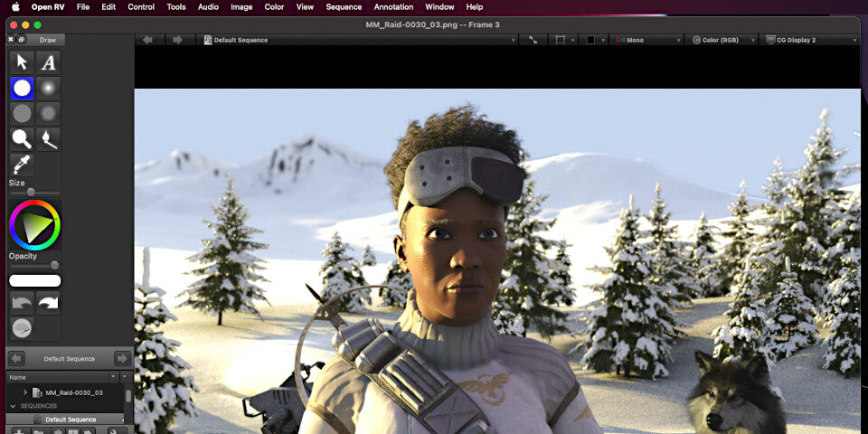Open the Default Sequence view dropdown

(x=360, y=40)
